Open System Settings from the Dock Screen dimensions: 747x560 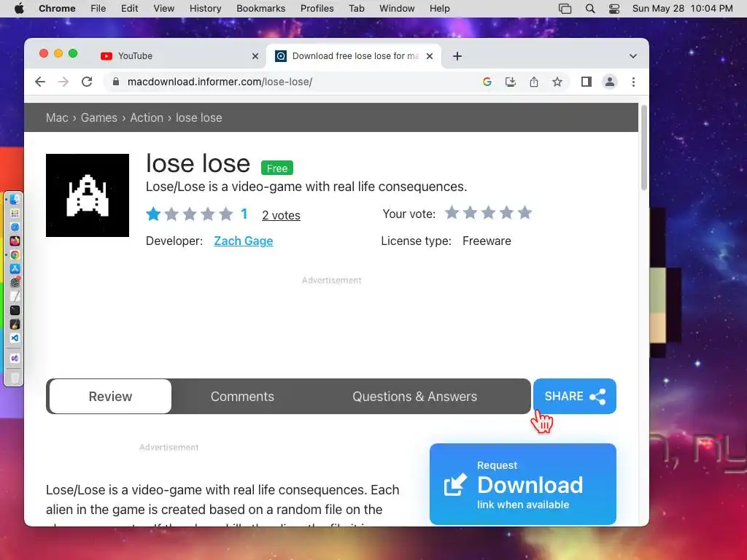coord(15,283)
